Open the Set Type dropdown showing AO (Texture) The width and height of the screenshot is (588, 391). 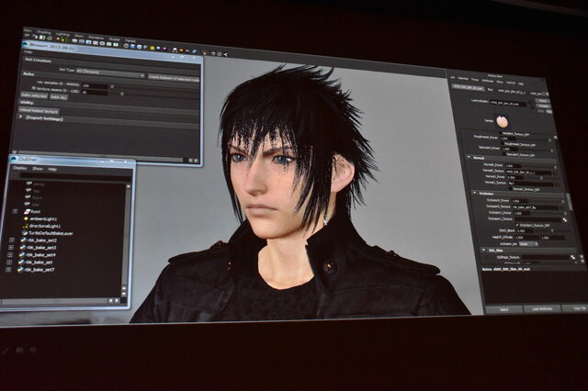[x=110, y=73]
